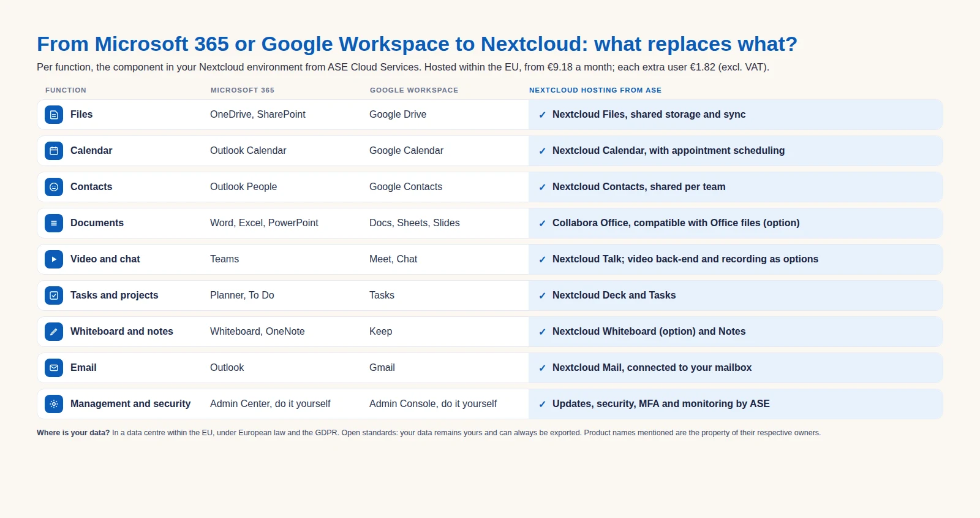This screenshot has height=518, width=980.
Task: Click the Admin Console, do it yourself cell
Action: pyautogui.click(x=433, y=404)
